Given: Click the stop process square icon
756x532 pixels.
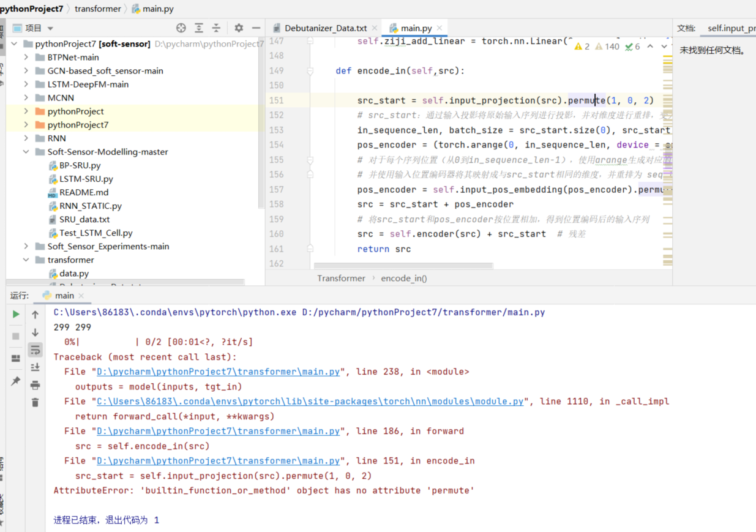Looking at the screenshot, I should click(16, 336).
